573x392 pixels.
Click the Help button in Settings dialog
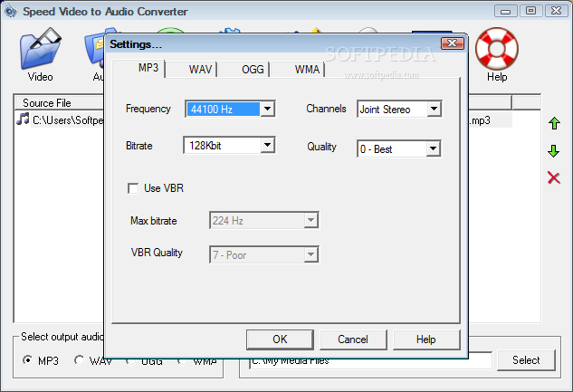click(426, 339)
